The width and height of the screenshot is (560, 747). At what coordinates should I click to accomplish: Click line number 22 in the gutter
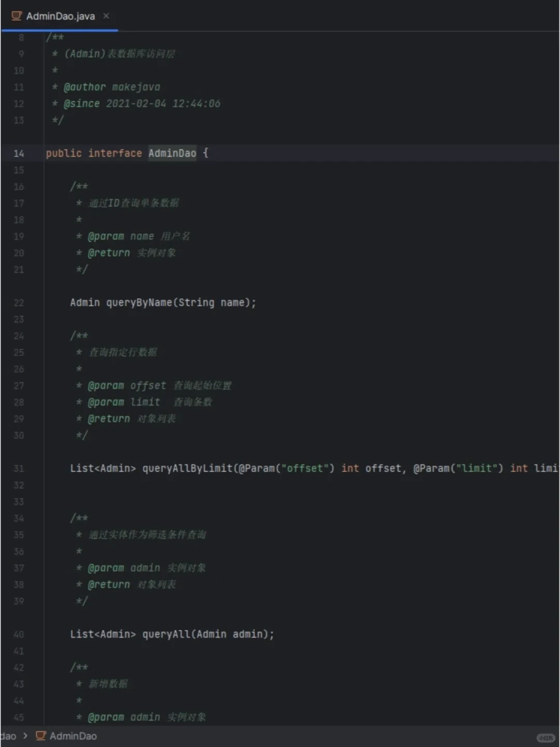pos(19,303)
